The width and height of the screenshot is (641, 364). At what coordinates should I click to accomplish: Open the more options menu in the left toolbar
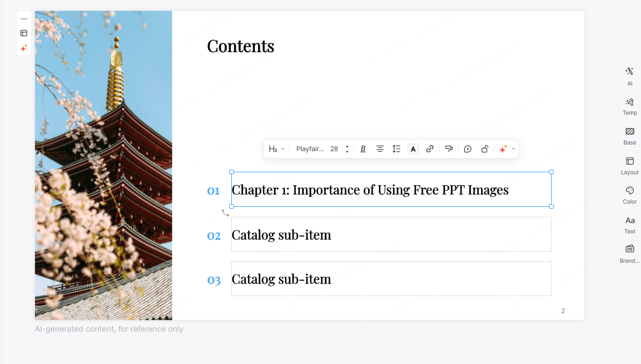click(x=24, y=19)
